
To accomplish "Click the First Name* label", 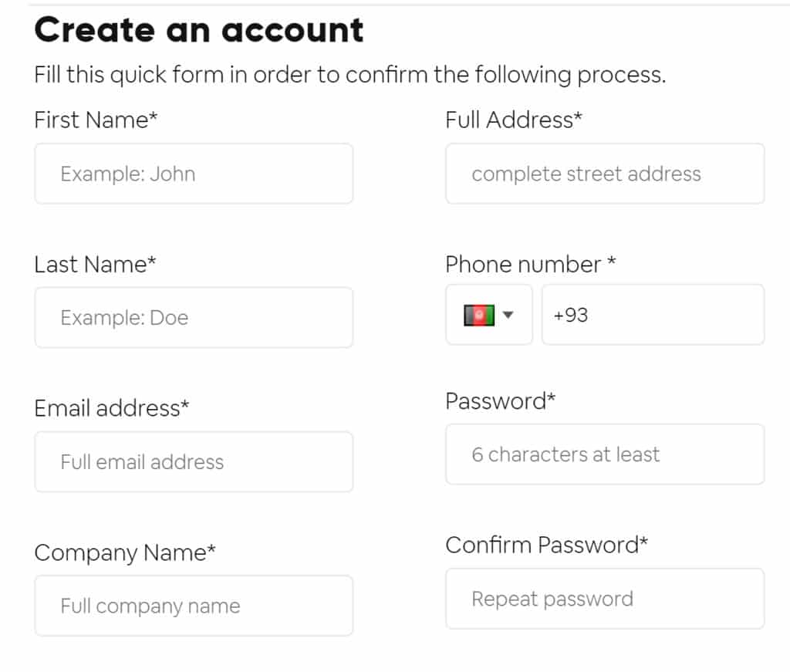I will (96, 120).
